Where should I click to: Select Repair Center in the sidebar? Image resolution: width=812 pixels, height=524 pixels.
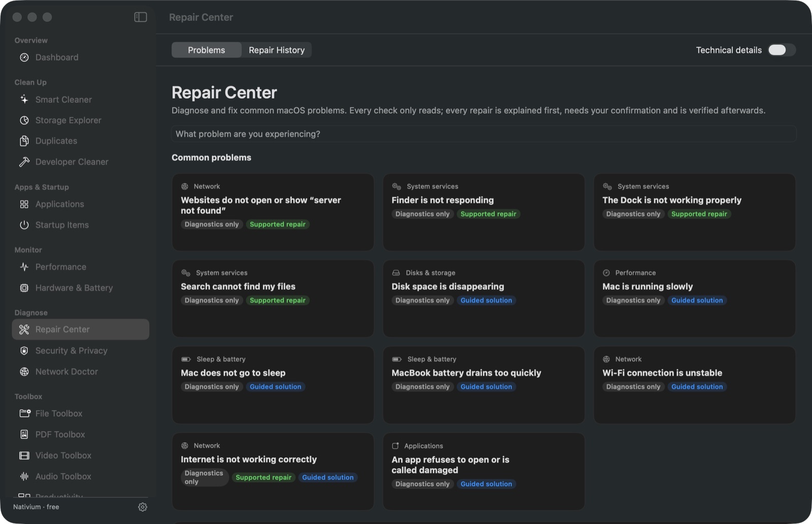(81, 330)
